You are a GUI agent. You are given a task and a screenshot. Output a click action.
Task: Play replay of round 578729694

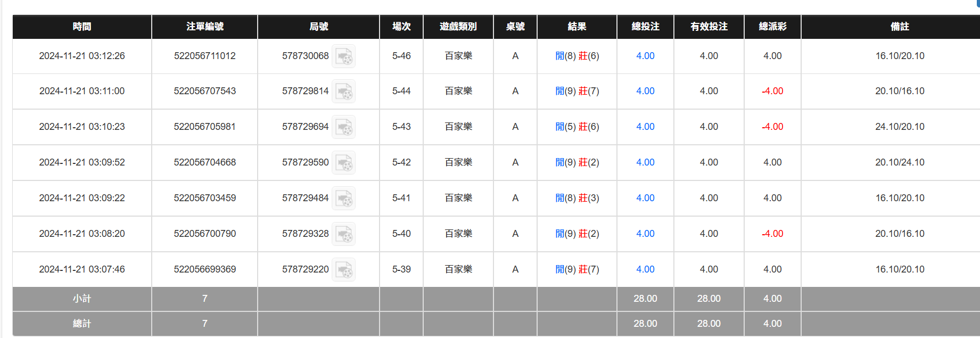344,127
